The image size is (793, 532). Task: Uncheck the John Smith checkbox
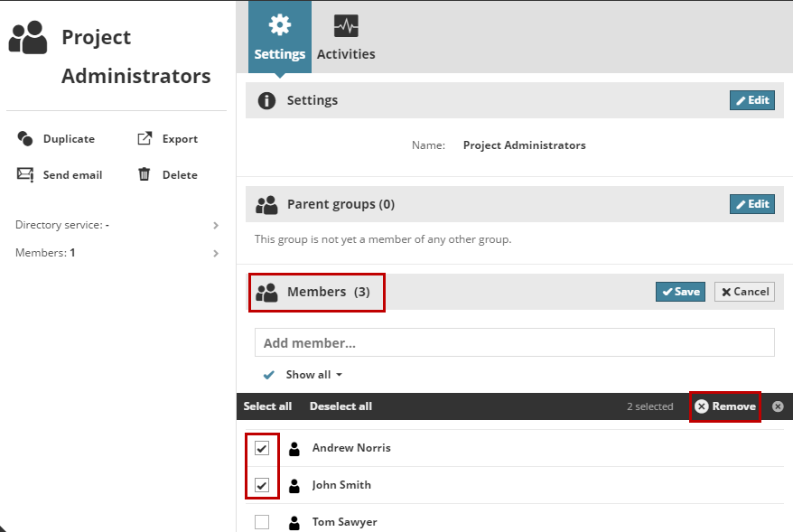[x=262, y=485]
